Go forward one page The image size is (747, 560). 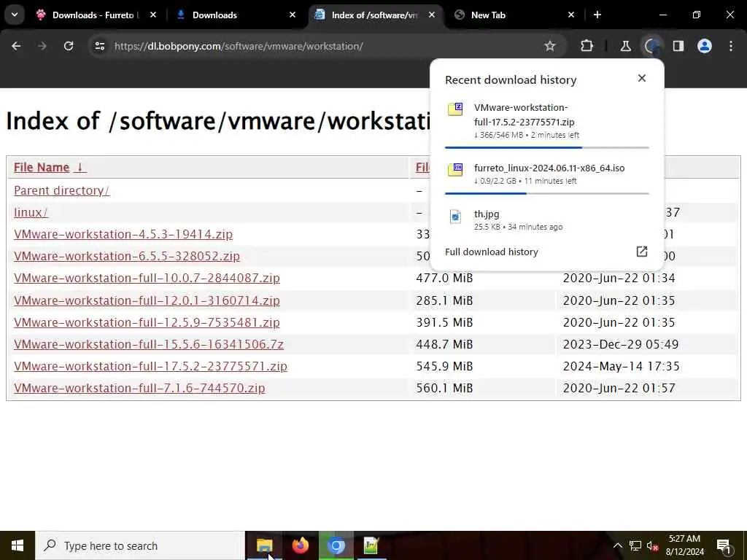42,46
